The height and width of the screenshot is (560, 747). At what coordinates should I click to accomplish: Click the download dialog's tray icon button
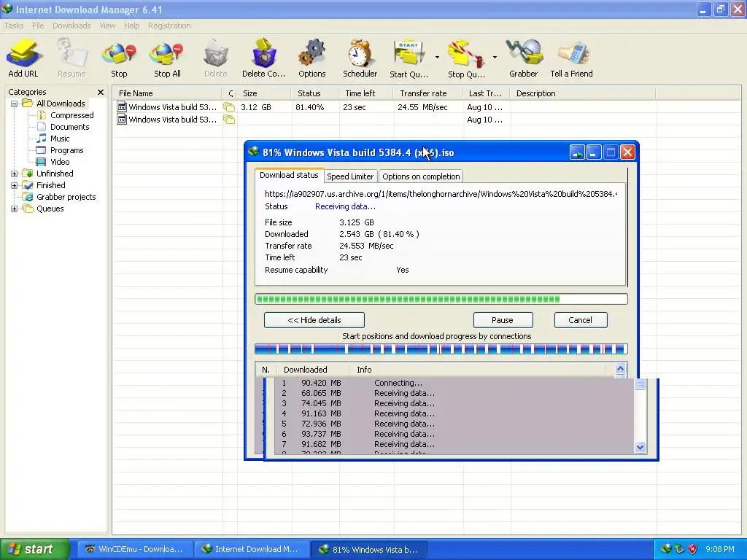tap(577, 152)
